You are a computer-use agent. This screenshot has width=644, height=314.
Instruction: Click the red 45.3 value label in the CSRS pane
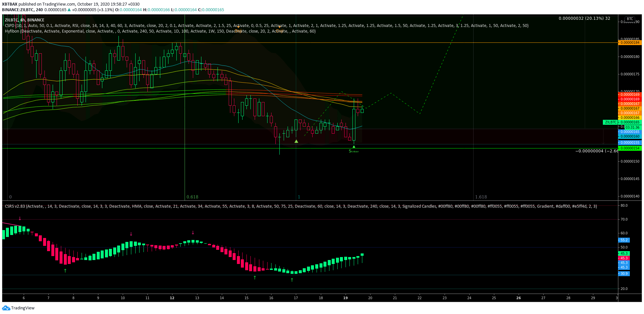point(624,258)
